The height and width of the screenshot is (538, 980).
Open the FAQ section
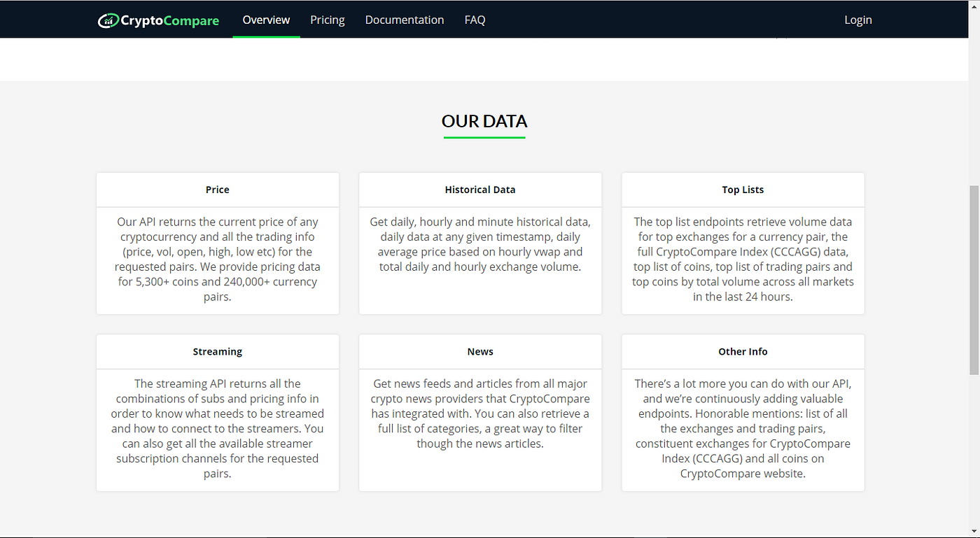tap(475, 20)
